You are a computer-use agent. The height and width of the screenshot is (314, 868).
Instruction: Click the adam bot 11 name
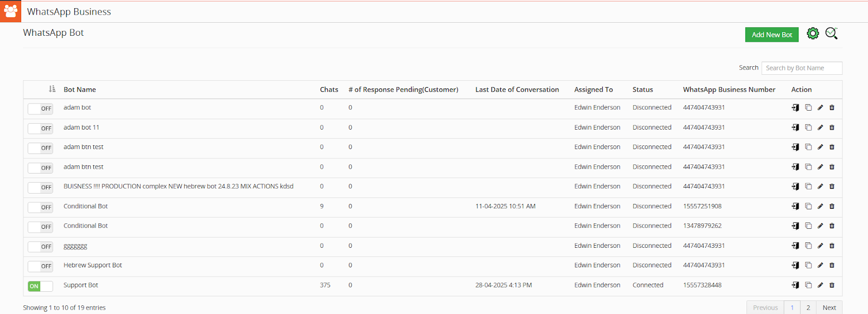pos(81,127)
